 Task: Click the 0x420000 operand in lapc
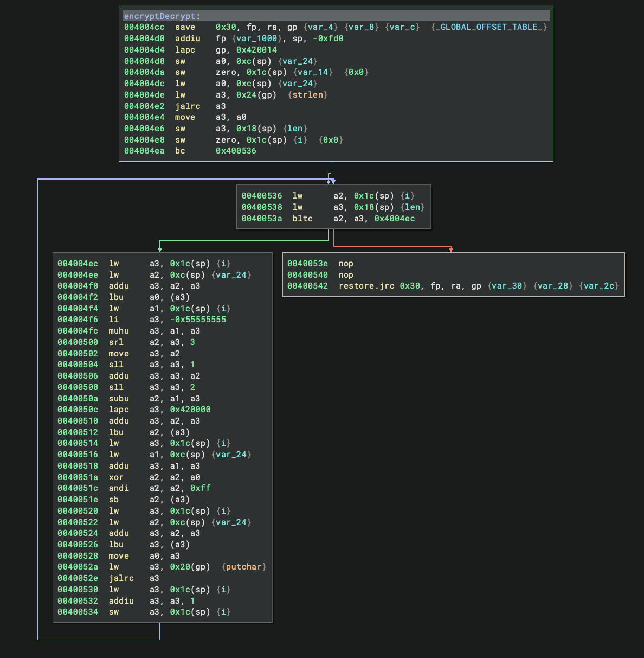pos(190,410)
